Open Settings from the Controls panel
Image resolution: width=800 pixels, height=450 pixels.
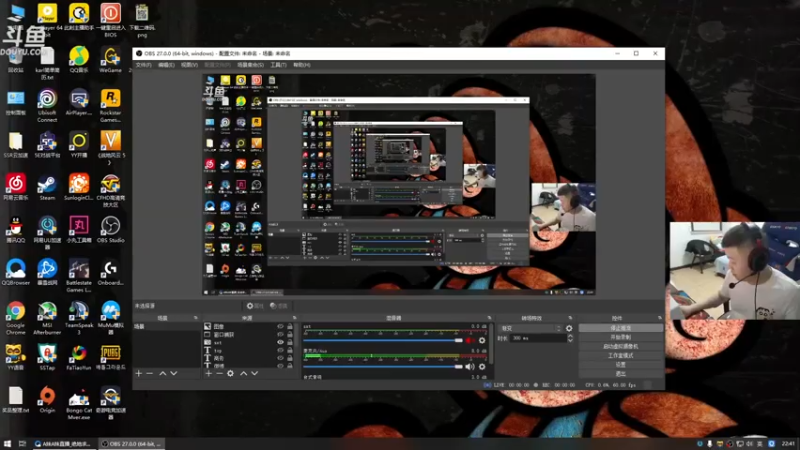tap(620, 365)
